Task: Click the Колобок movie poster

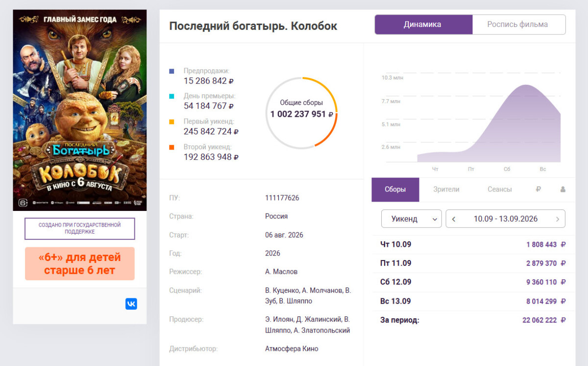Action: (x=80, y=110)
